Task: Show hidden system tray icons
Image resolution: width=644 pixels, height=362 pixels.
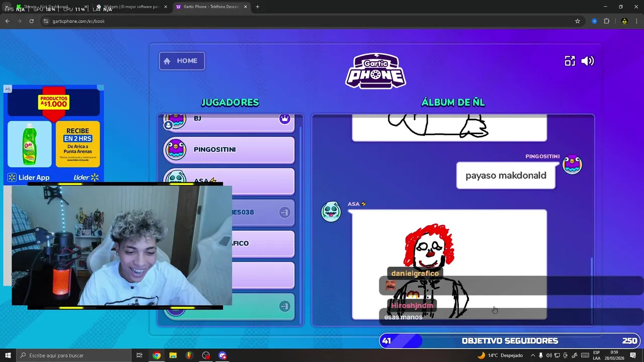Action: pyautogui.click(x=533, y=355)
